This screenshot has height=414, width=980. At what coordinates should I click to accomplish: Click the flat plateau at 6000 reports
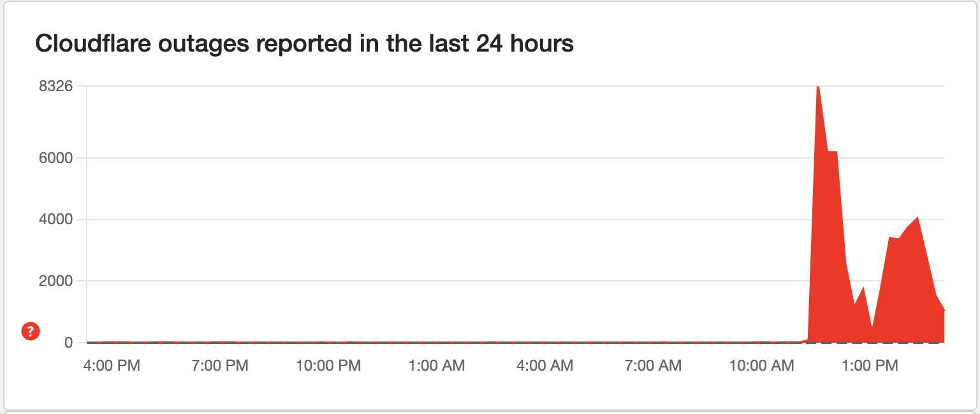pos(832,152)
